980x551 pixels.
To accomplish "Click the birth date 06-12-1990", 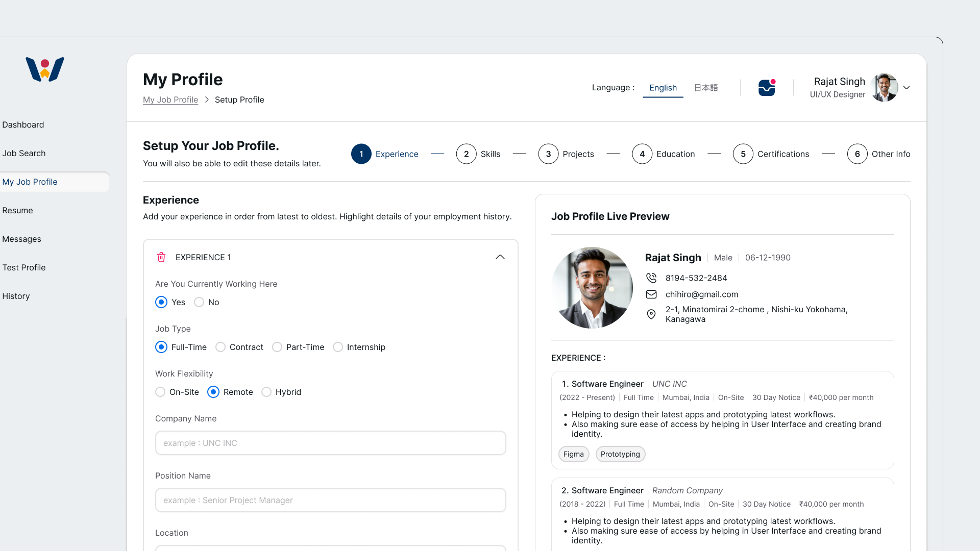I will (x=768, y=258).
